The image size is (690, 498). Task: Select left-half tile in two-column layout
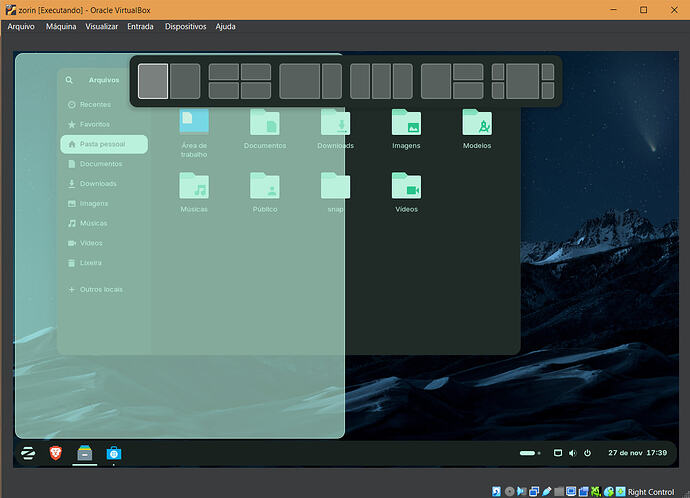click(x=153, y=81)
